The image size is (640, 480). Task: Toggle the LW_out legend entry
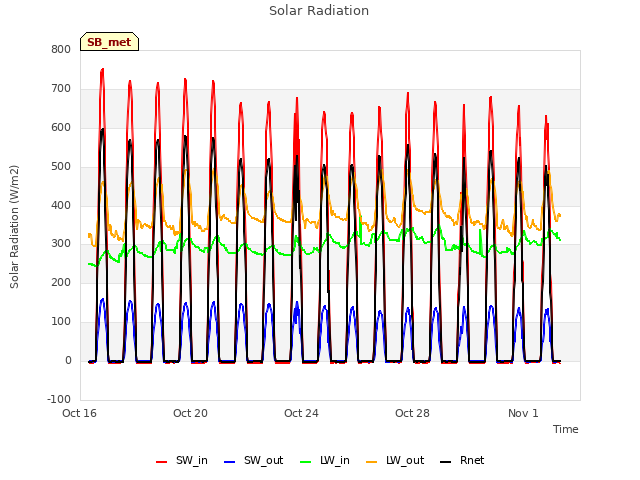[x=395, y=460]
